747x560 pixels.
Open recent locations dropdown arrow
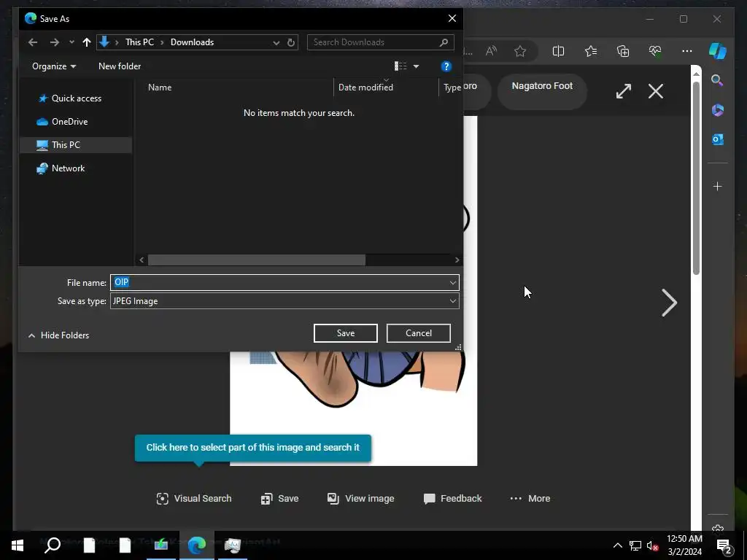tap(71, 42)
